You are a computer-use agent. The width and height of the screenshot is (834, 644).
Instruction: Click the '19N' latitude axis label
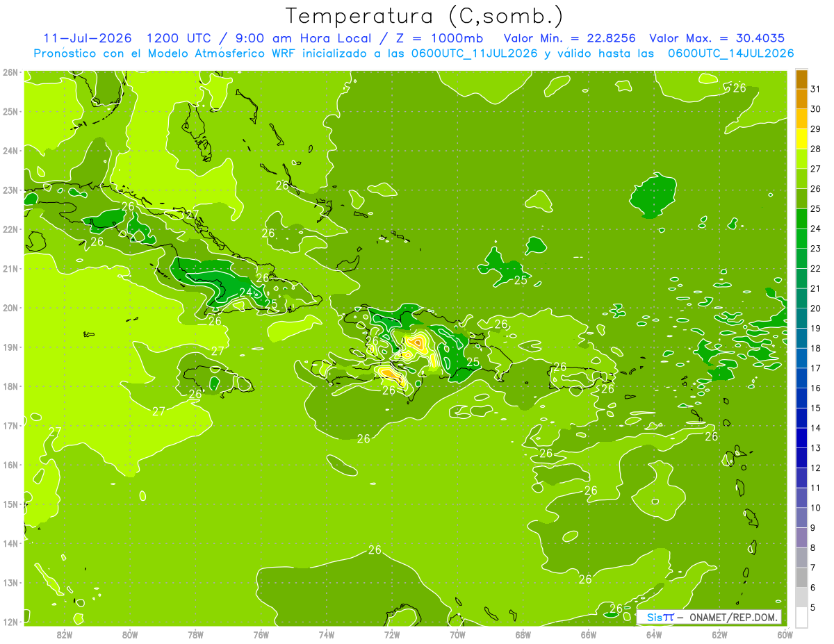[10, 347]
